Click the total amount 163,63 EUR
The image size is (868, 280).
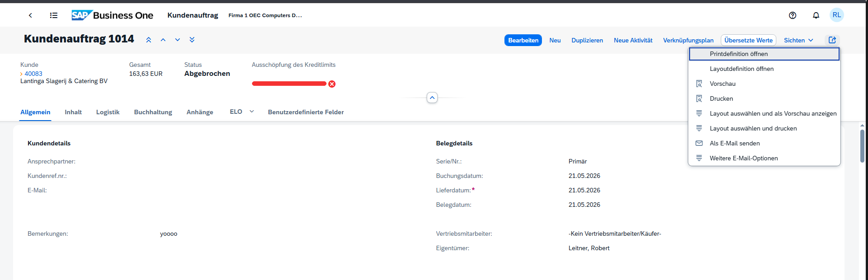pyautogui.click(x=146, y=74)
